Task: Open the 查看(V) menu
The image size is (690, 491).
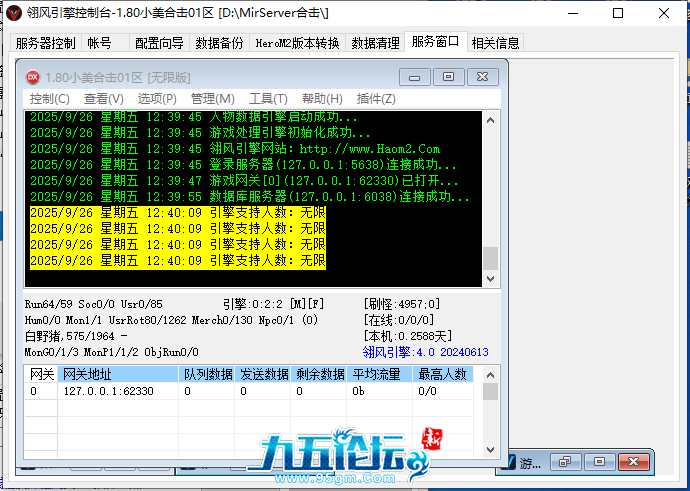Action: [x=104, y=99]
